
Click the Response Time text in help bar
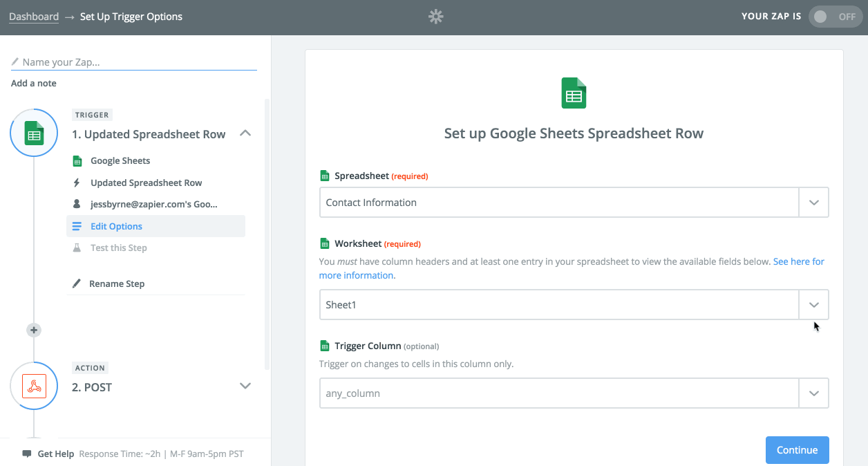click(x=161, y=454)
